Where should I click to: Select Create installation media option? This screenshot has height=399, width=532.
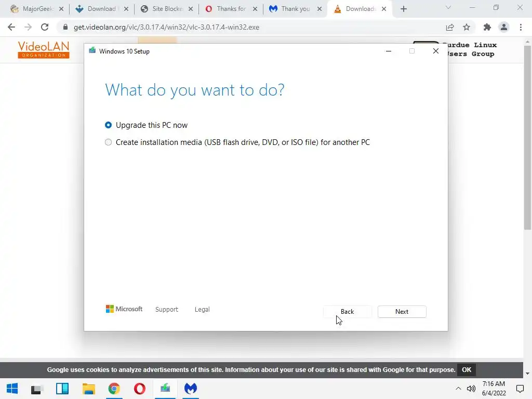tap(237, 142)
